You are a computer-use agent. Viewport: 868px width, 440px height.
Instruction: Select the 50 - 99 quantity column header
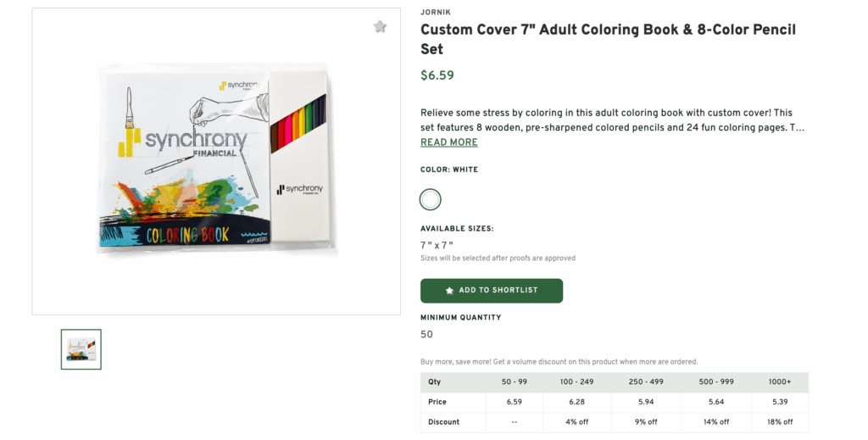(x=515, y=382)
